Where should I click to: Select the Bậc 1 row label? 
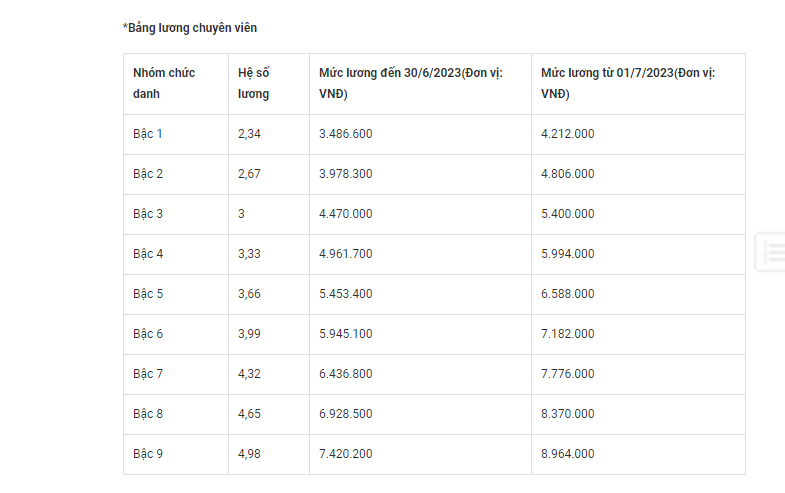148,134
